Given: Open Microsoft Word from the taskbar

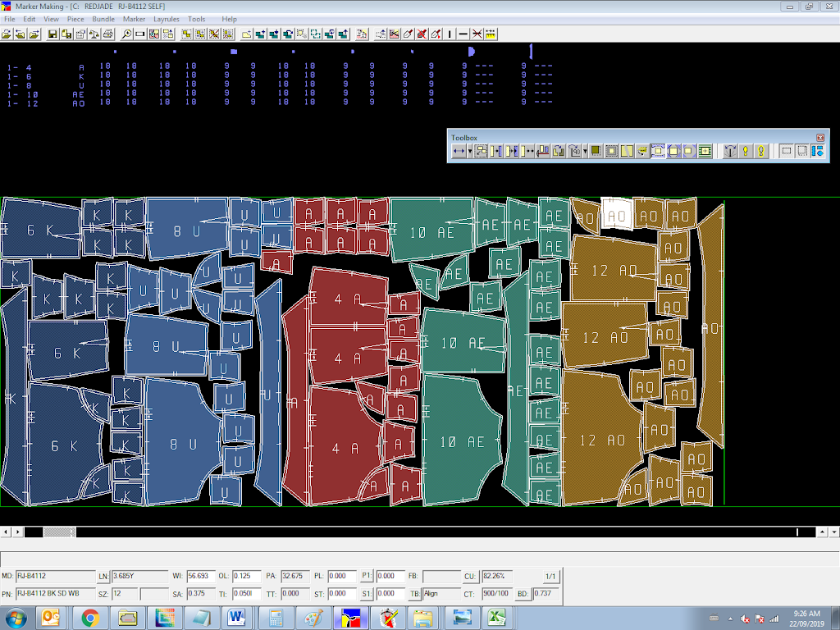Looking at the screenshot, I should 235,619.
